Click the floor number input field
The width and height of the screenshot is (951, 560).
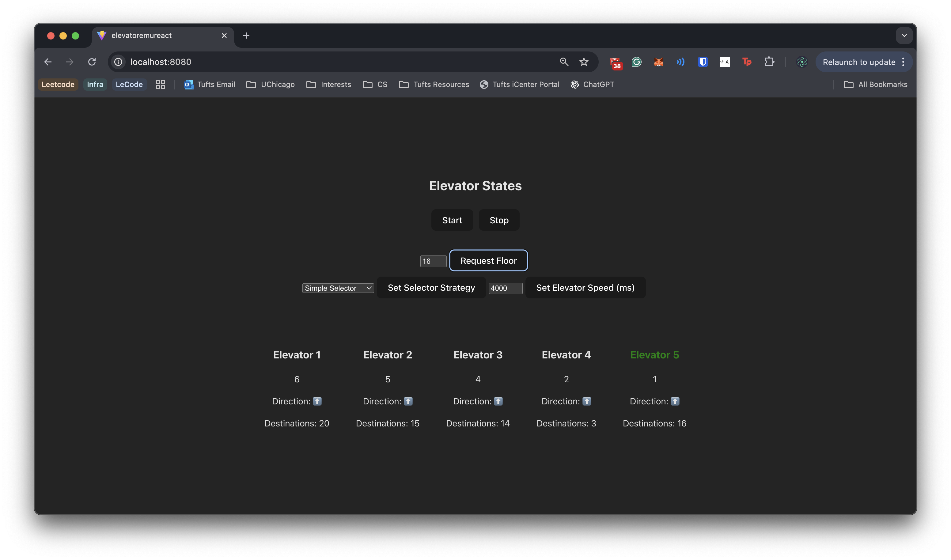[x=433, y=261]
